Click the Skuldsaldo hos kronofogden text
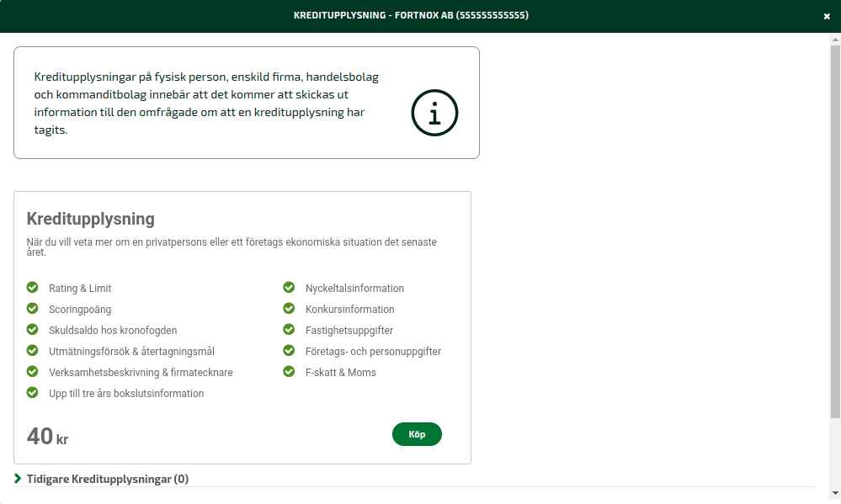 tap(113, 331)
